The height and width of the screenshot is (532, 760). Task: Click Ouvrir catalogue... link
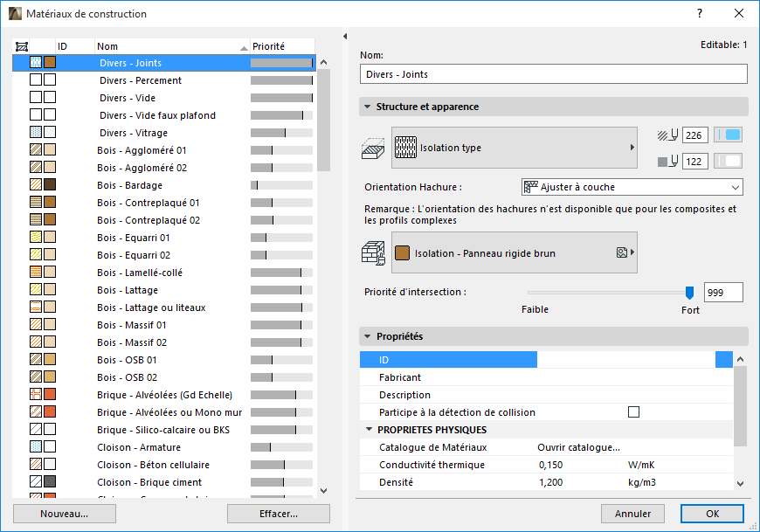[578, 447]
